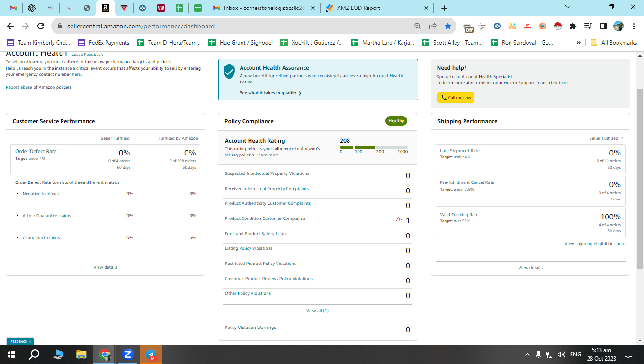Screen dimensions: 644x364
Task: Open Chrome's three-dot menu
Action: [x=633, y=26]
